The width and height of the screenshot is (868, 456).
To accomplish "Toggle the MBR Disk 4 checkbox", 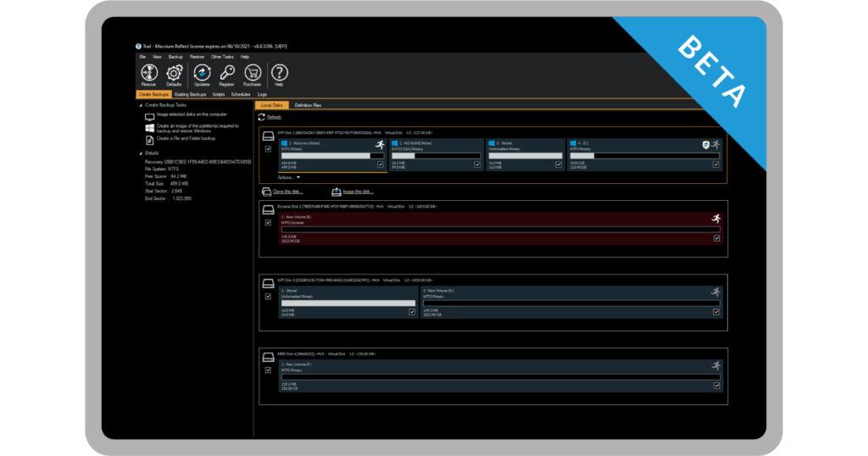I will (x=268, y=370).
